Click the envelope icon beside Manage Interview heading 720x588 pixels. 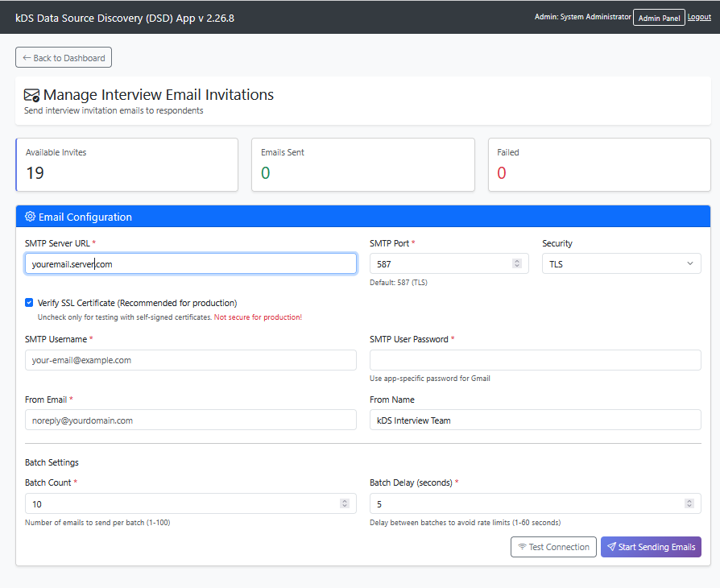[x=32, y=95]
